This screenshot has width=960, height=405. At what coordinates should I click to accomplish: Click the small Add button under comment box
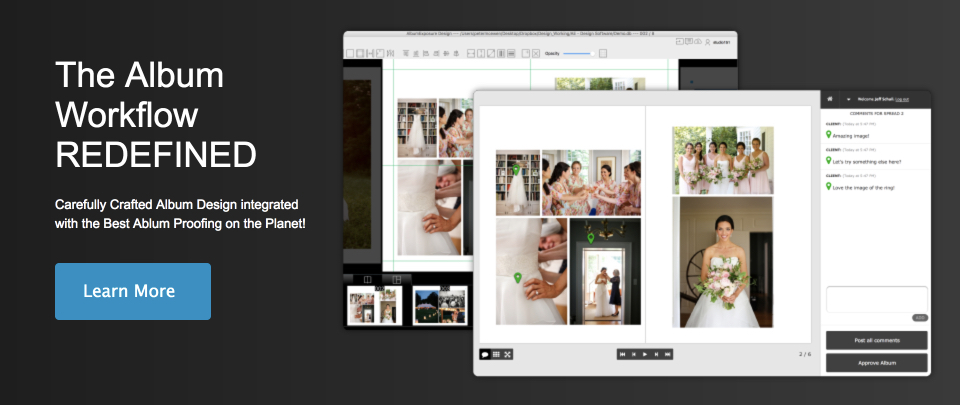919,318
